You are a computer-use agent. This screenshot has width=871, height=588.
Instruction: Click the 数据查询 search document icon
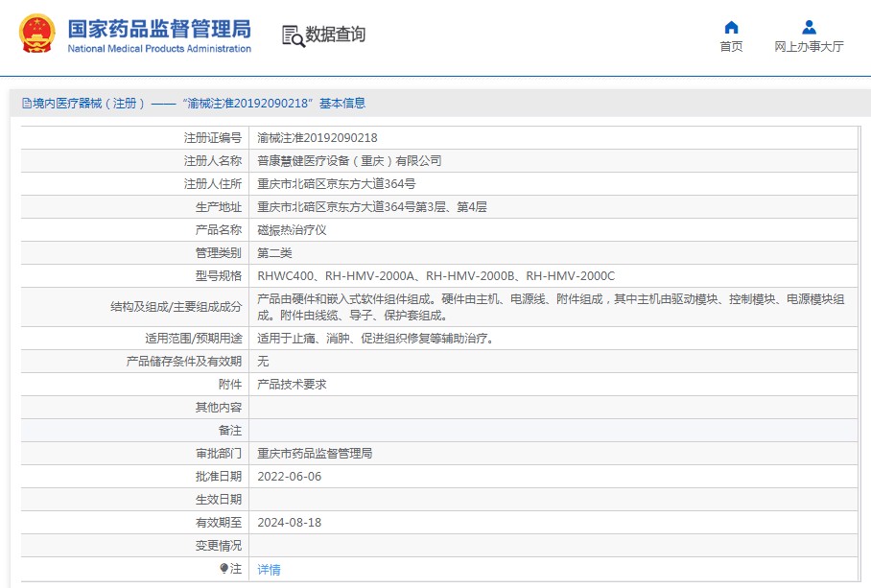[293, 36]
